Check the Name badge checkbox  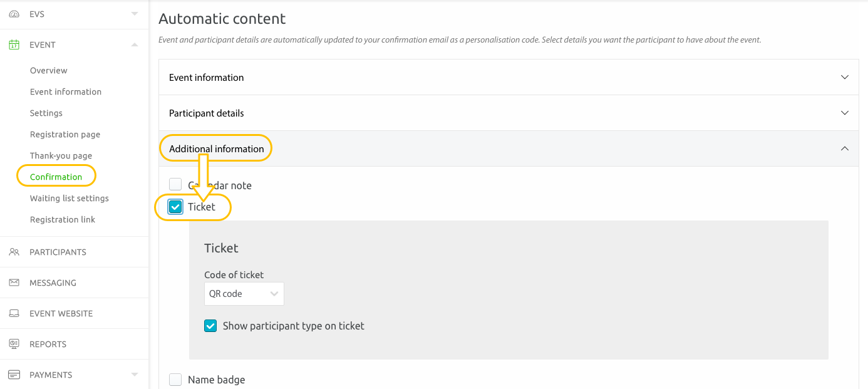(x=175, y=379)
